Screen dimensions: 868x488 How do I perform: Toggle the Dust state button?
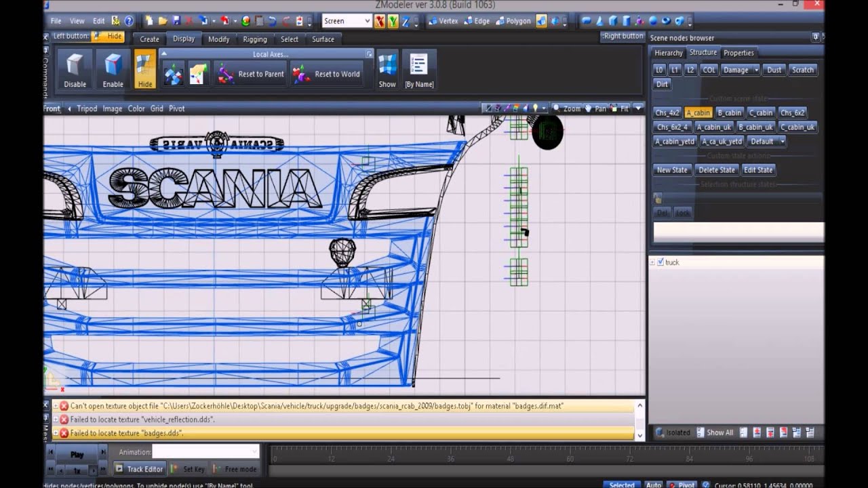pyautogui.click(x=774, y=70)
